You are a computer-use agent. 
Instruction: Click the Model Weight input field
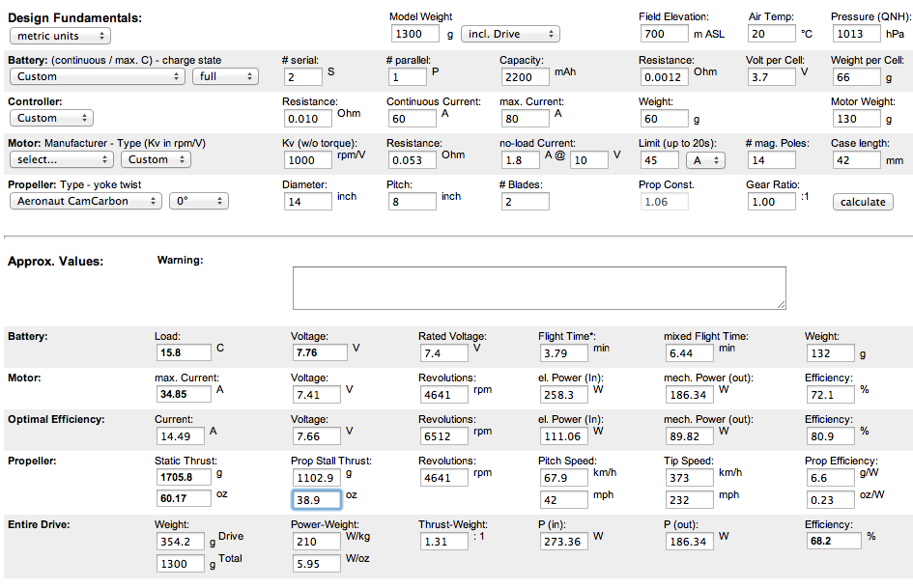415,35
